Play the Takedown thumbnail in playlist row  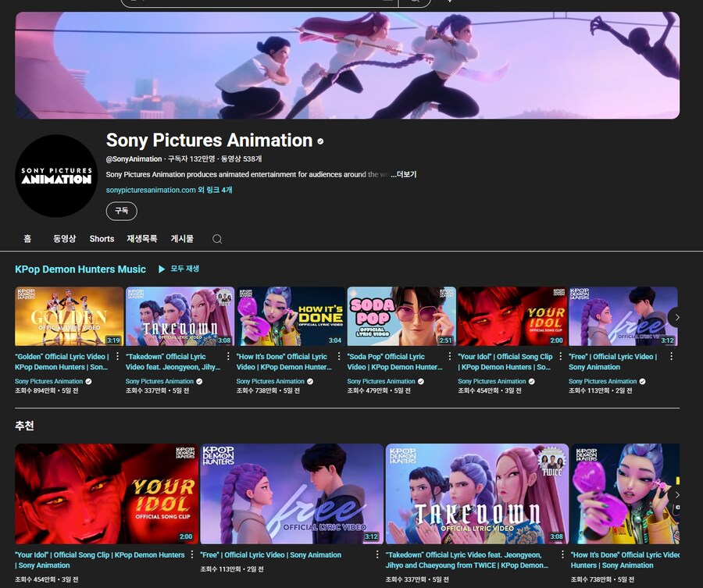coord(180,316)
